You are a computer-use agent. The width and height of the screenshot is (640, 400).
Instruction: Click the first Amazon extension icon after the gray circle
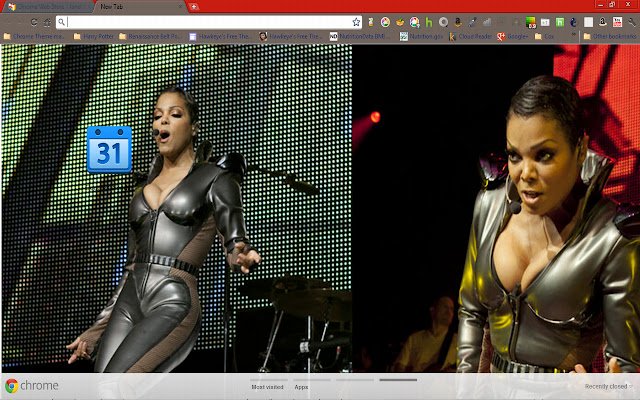click(x=458, y=22)
